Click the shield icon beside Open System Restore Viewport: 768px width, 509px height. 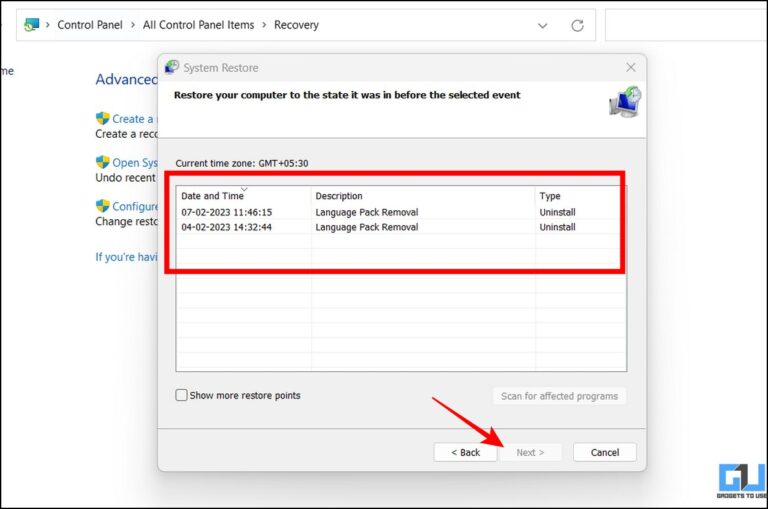pos(102,162)
